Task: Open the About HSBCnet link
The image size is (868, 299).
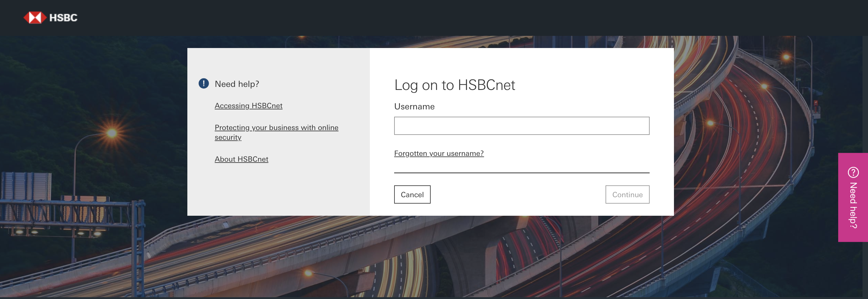Action: (241, 159)
